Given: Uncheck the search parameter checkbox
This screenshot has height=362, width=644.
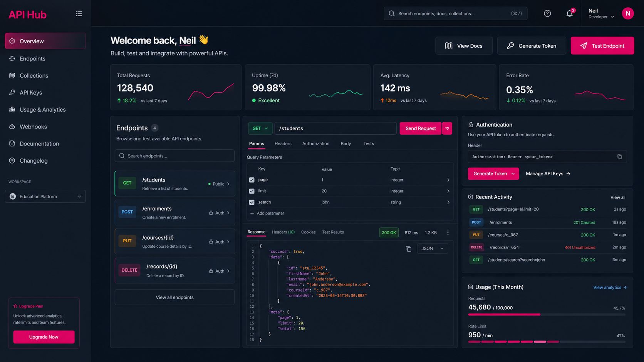Looking at the screenshot, I should click(252, 202).
